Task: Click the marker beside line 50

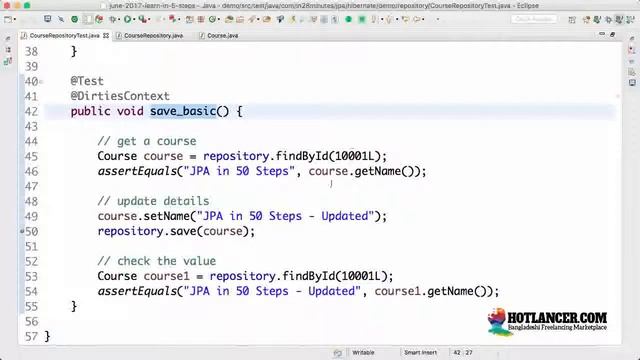Action: [x=22, y=231]
